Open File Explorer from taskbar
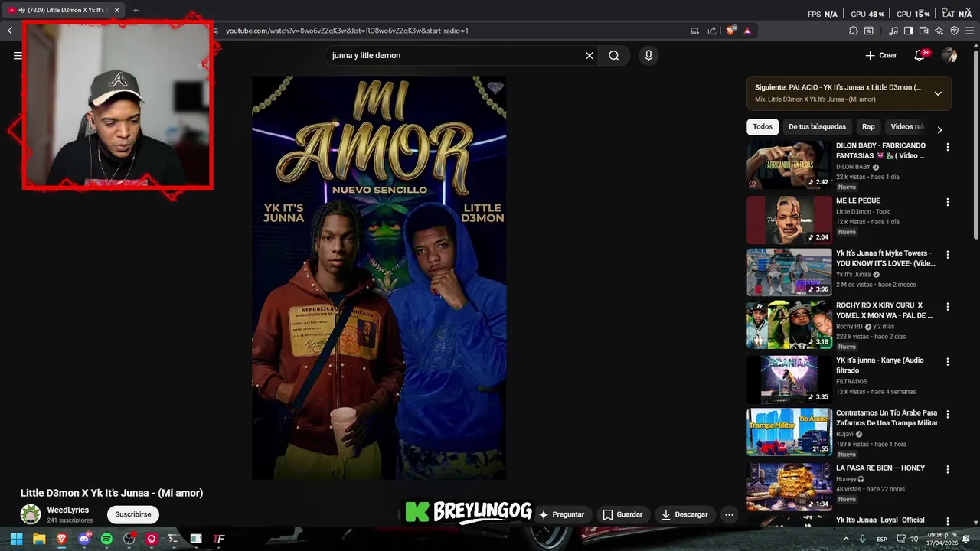Screen dimensions: 980x551 click(39, 539)
